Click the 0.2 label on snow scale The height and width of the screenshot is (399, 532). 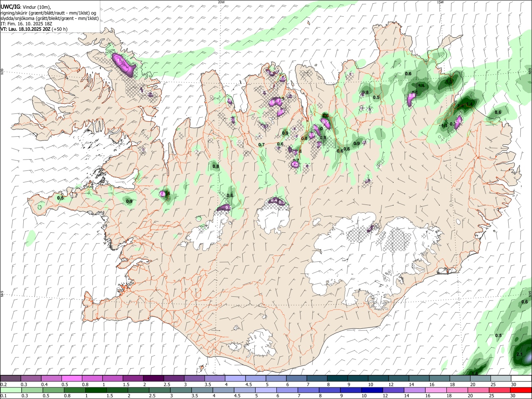coord(3,384)
